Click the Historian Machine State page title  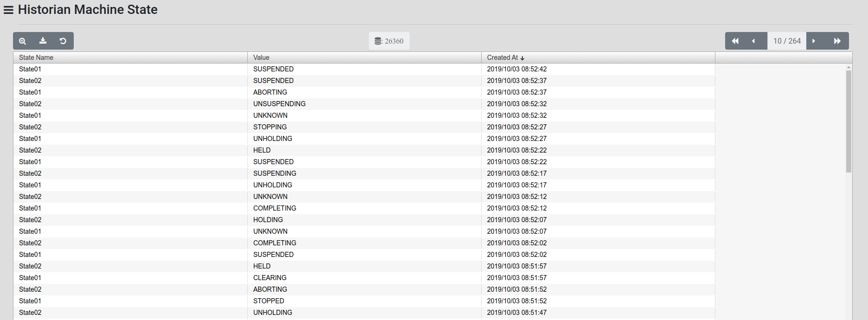(x=88, y=10)
